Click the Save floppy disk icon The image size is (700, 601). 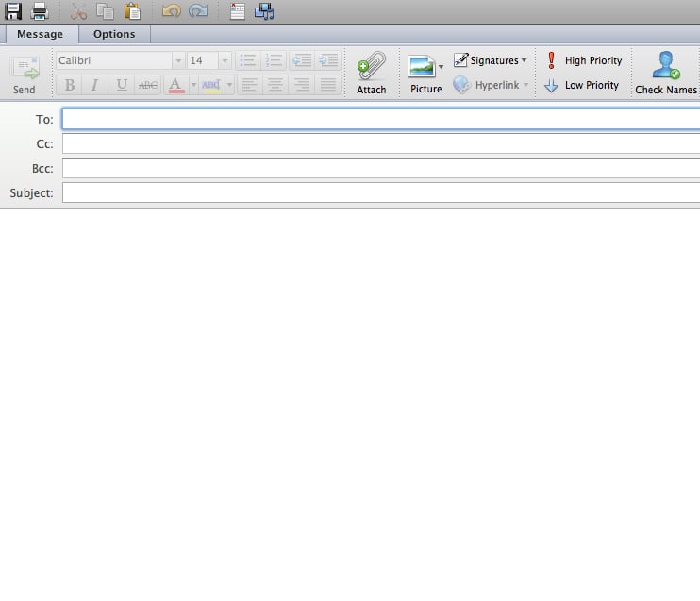(x=13, y=11)
